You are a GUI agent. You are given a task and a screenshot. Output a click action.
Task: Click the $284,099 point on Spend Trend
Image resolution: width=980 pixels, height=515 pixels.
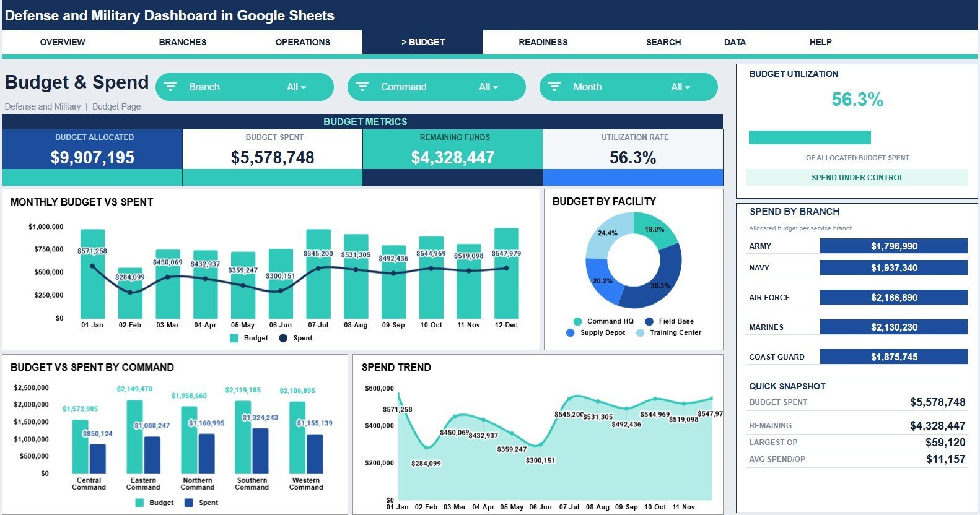[426, 448]
